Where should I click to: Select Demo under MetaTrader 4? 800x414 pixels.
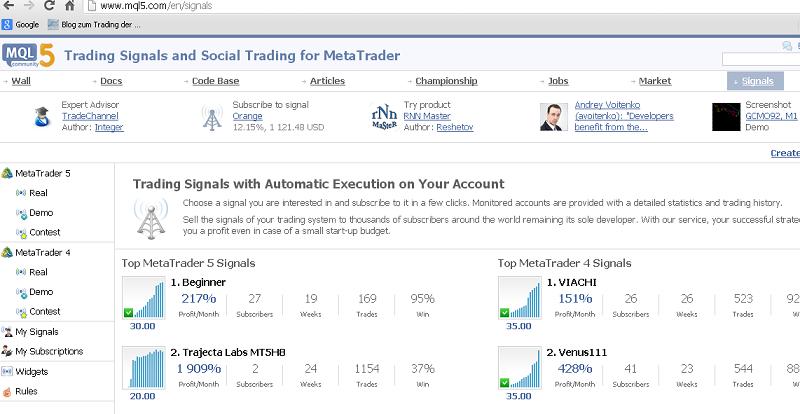point(40,292)
